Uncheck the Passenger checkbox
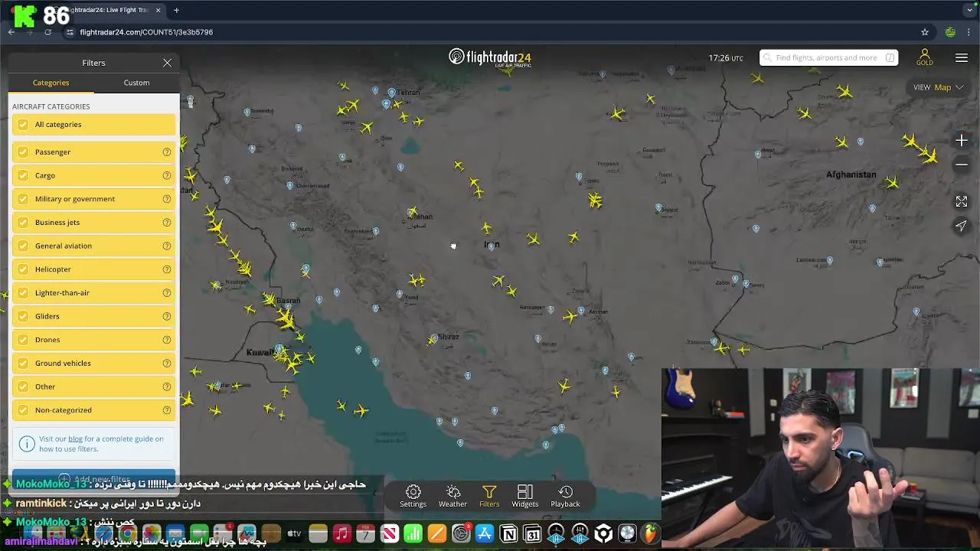This screenshot has width=980, height=551. 23,152
